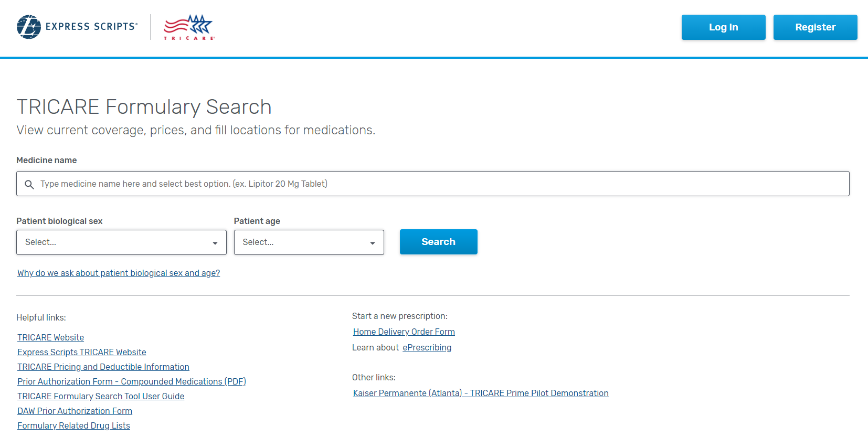This screenshot has height=437, width=868.
Task: Open Patient age dropdown
Action: coord(309,242)
